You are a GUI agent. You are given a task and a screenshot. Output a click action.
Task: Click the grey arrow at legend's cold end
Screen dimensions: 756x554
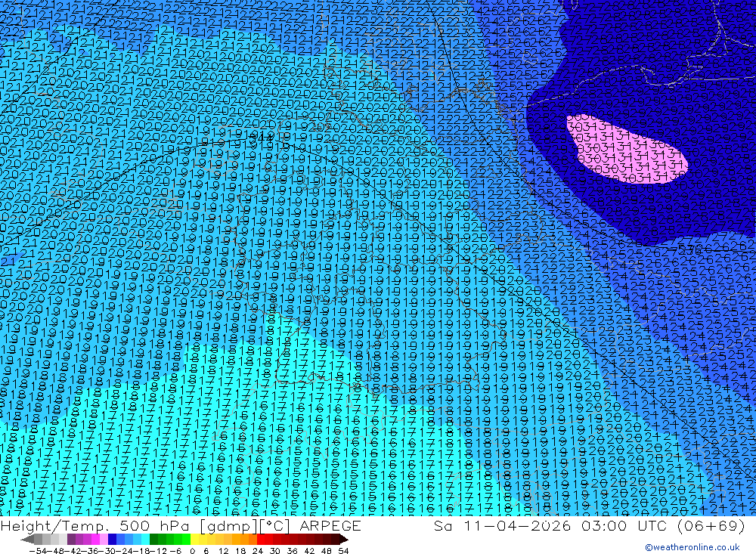(x=27, y=540)
